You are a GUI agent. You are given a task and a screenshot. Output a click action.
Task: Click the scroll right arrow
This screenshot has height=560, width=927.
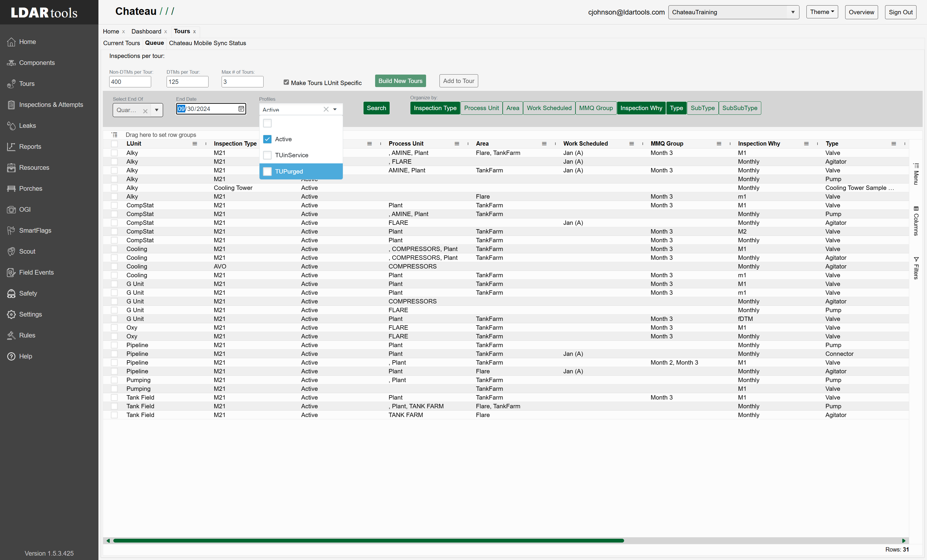pos(904,540)
